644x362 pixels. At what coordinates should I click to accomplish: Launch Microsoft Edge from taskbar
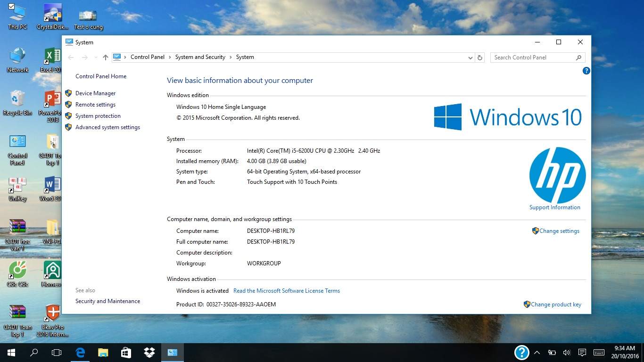coord(80,352)
